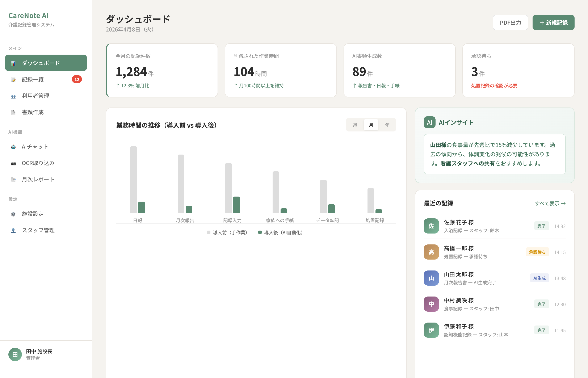Click the AIチャット robot icon
This screenshot has height=378, width=588.
pos(13,147)
